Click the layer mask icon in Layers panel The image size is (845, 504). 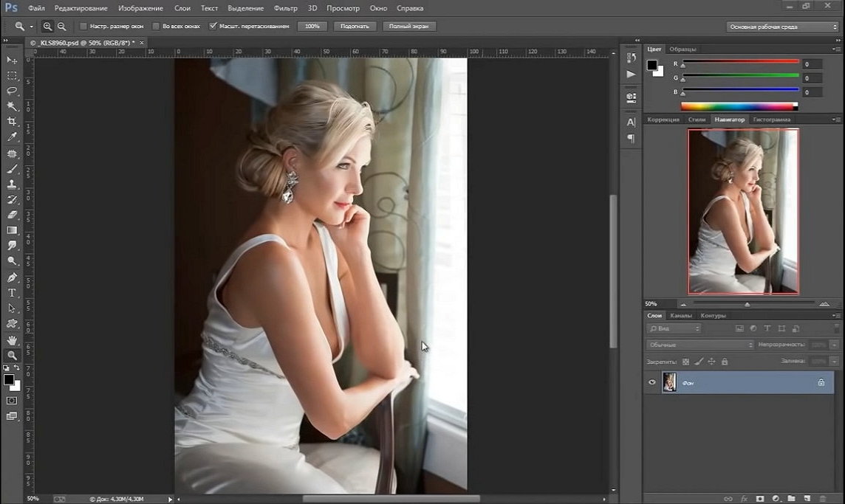[x=759, y=499]
